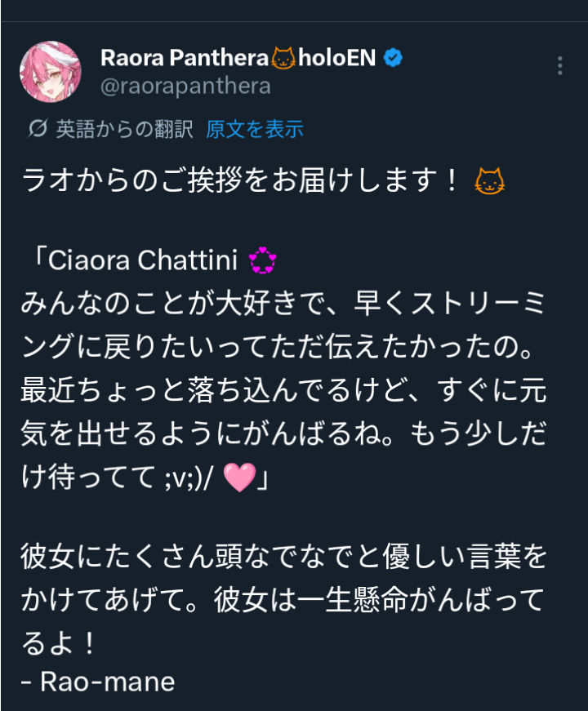
Task: Click the Raora Panthera display name
Action: point(185,59)
